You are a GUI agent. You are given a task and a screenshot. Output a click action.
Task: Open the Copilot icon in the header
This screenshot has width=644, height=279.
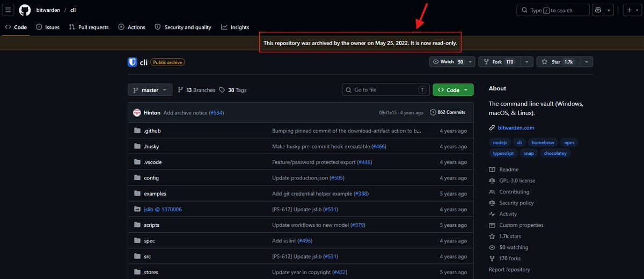tap(598, 10)
